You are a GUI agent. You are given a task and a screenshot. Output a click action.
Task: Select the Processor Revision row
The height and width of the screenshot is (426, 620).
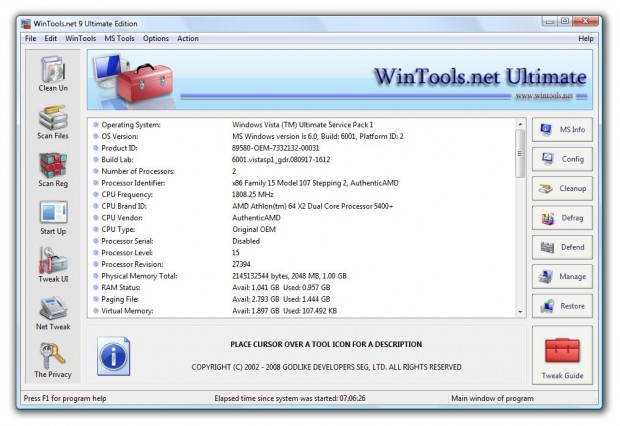[x=301, y=264]
